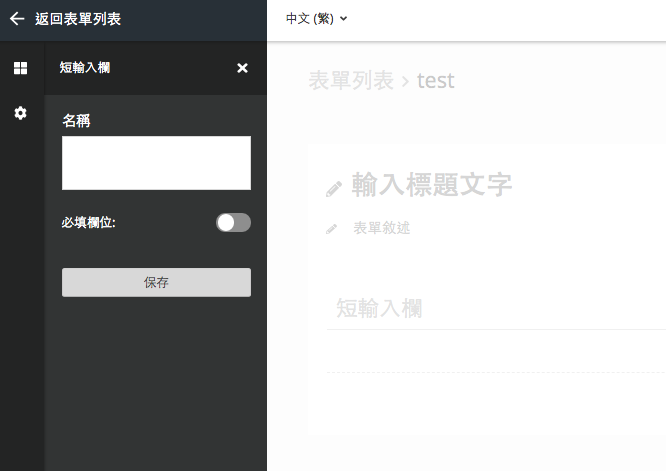Click the pencil icon beside 輸入標題文字
Image resolution: width=666 pixels, height=471 pixels.
coord(334,189)
